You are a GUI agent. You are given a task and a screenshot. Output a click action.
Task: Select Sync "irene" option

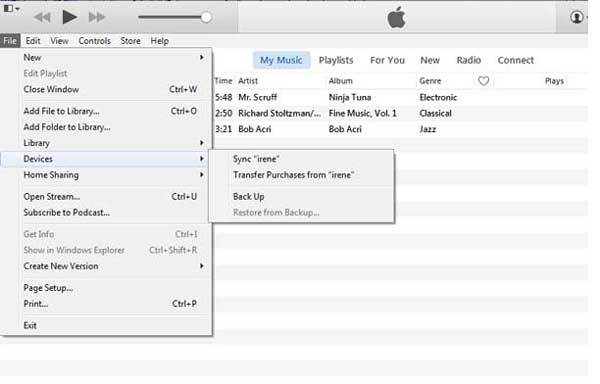point(302,159)
